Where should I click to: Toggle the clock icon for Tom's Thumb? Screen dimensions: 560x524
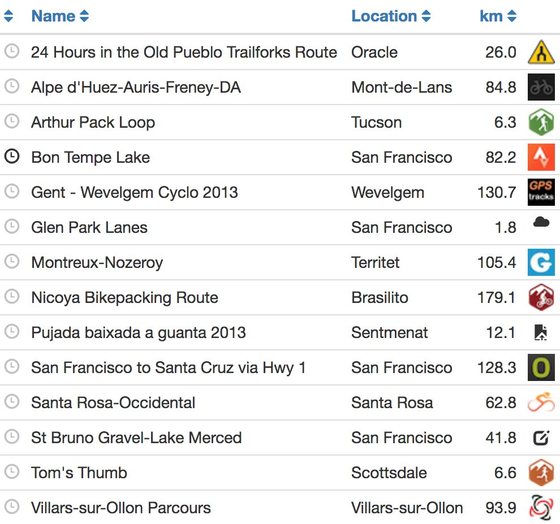coord(12,471)
